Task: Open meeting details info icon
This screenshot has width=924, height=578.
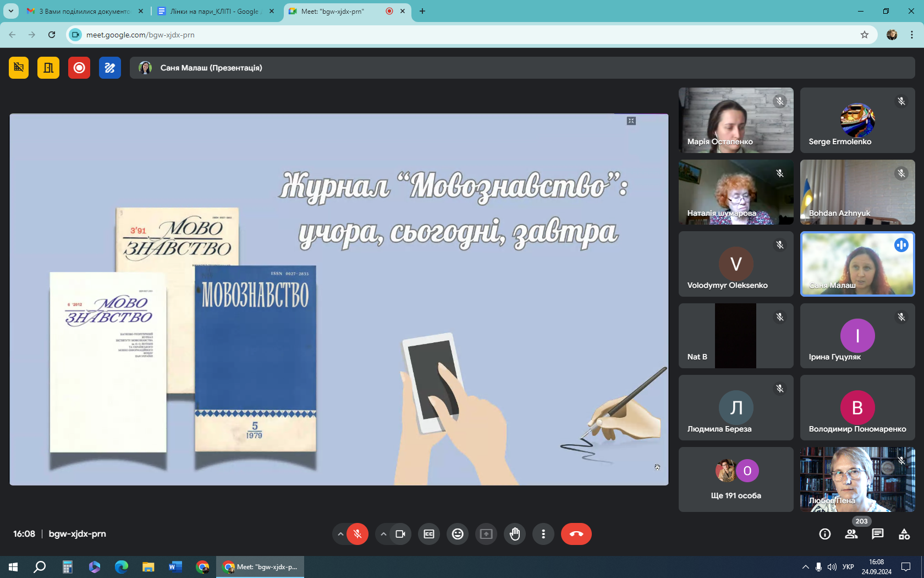Action: pos(824,534)
